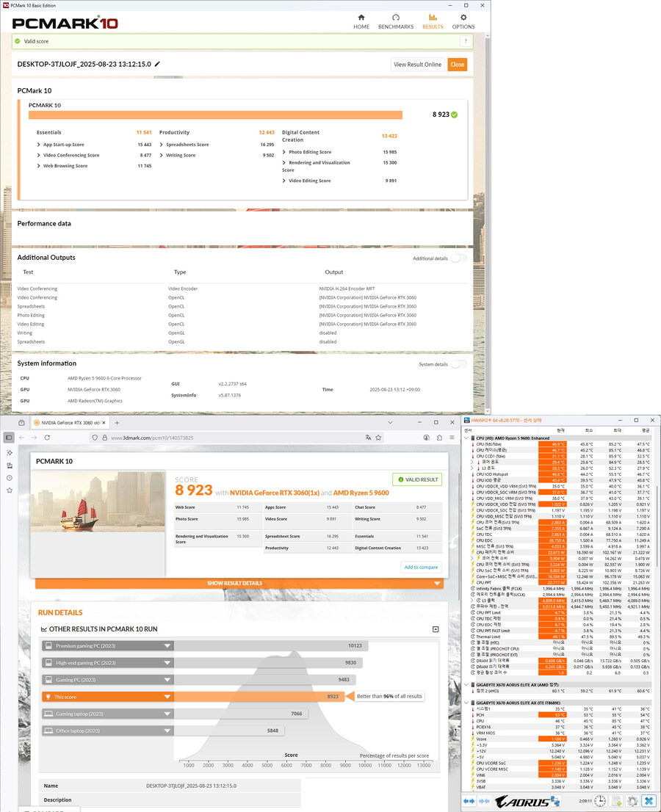Bookmark the 3DMark page via star icon
This screenshot has width=661, height=812.
pos(378,437)
